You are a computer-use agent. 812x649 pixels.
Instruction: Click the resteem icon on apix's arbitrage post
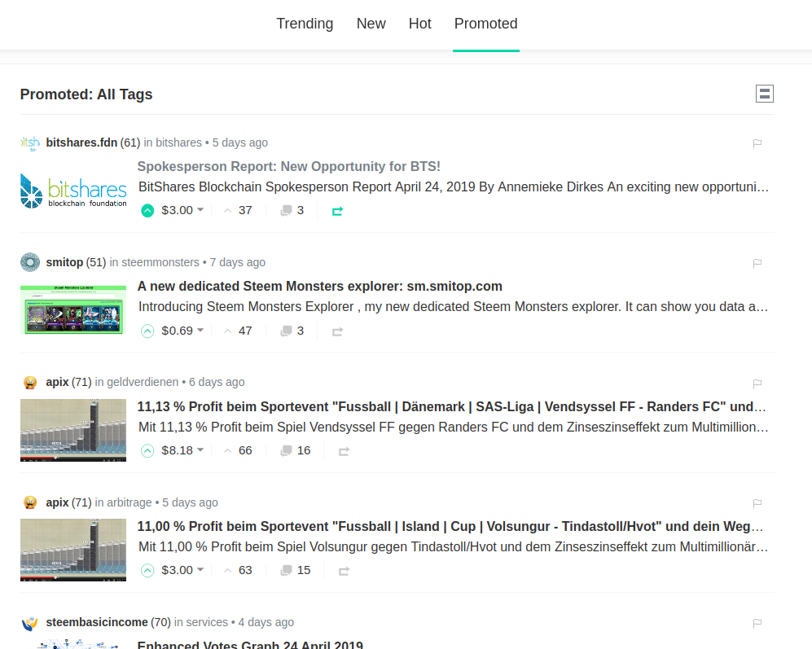343,570
